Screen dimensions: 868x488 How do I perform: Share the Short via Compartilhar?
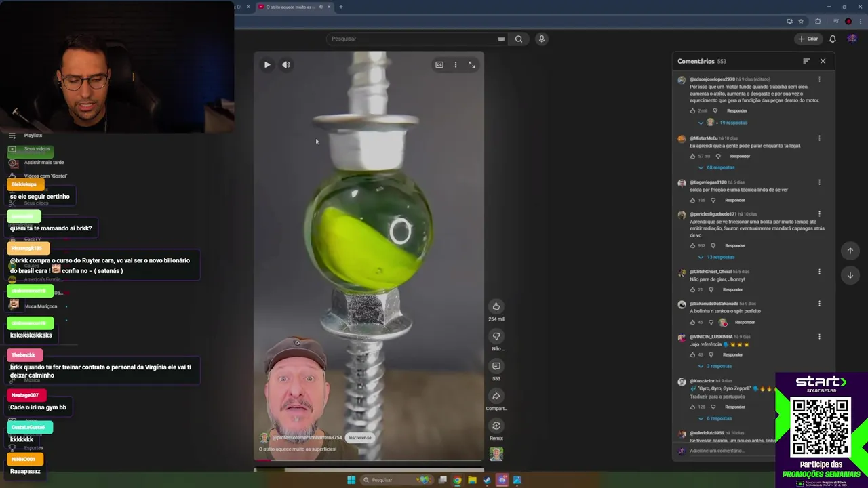496,396
